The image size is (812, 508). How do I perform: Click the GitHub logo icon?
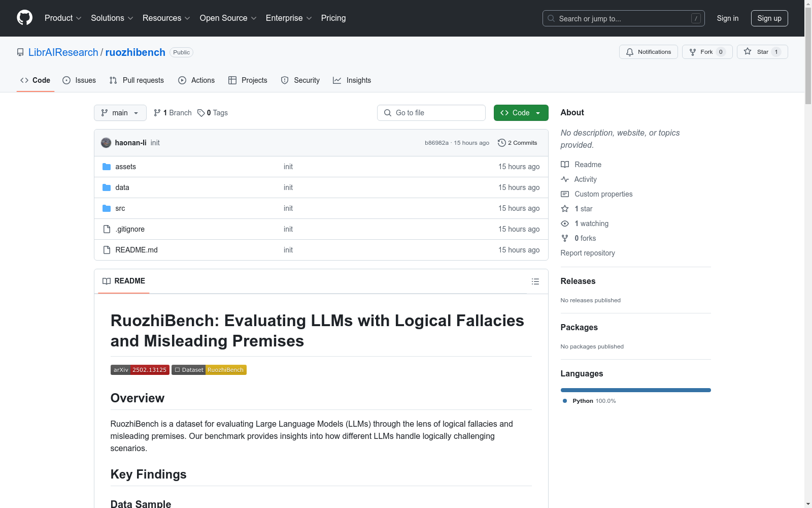point(24,18)
